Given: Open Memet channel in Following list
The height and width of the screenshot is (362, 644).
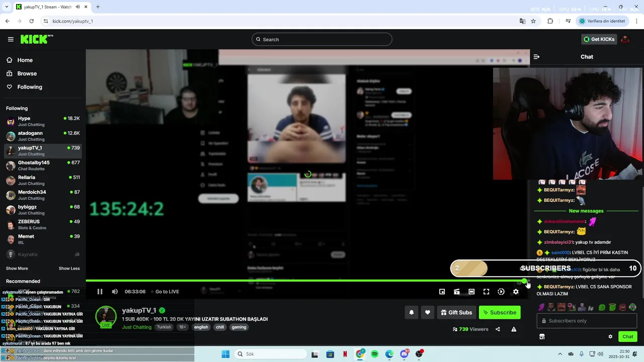Looking at the screenshot, I should (43, 239).
